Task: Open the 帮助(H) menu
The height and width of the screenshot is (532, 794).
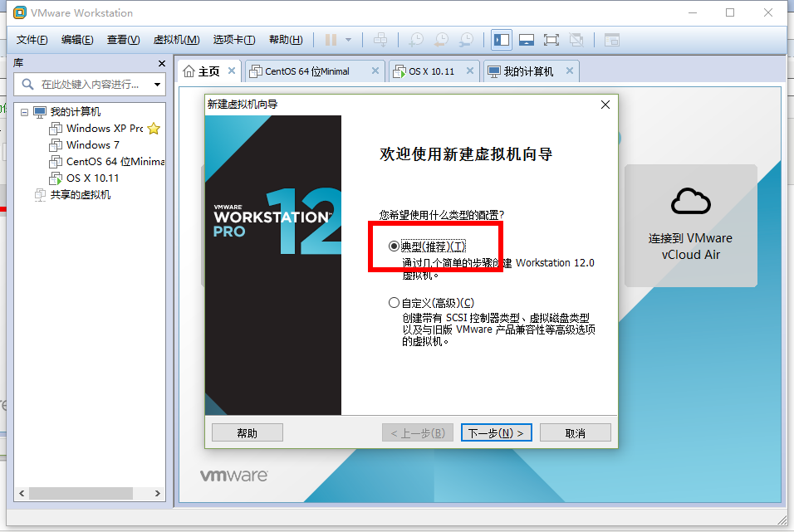Action: pyautogui.click(x=286, y=40)
